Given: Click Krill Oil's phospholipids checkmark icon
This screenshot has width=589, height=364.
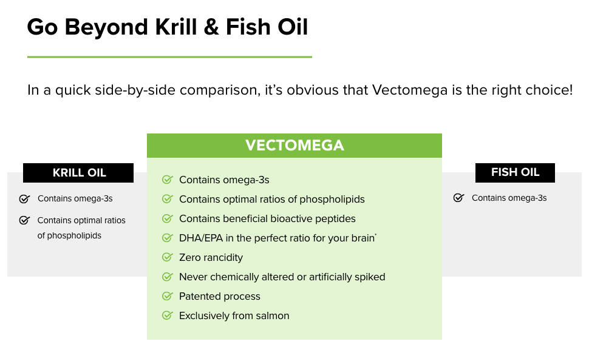Looking at the screenshot, I should click(24, 220).
